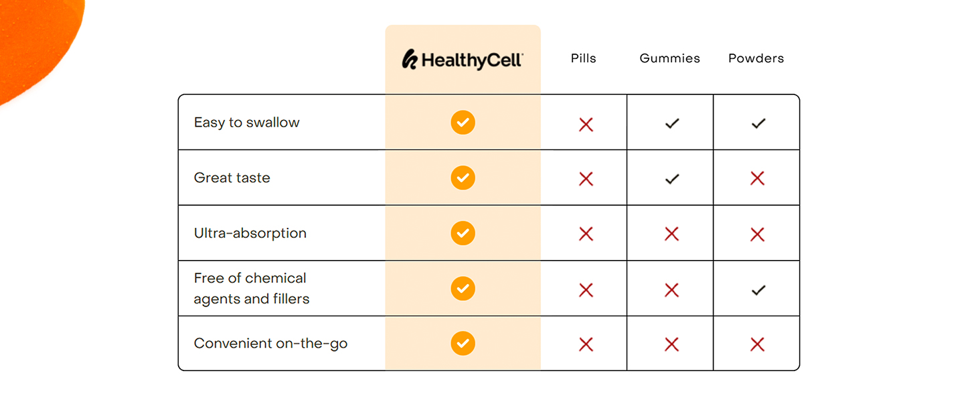The width and height of the screenshot is (980, 402).
Task: Click the HealthyCell logo
Action: [x=463, y=60]
